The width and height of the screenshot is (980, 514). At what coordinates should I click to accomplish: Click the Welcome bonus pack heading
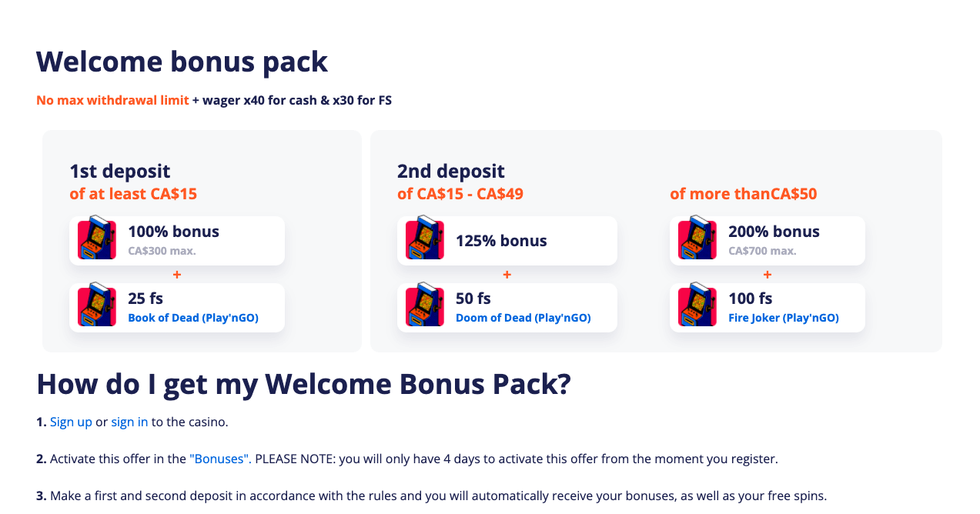point(182,62)
